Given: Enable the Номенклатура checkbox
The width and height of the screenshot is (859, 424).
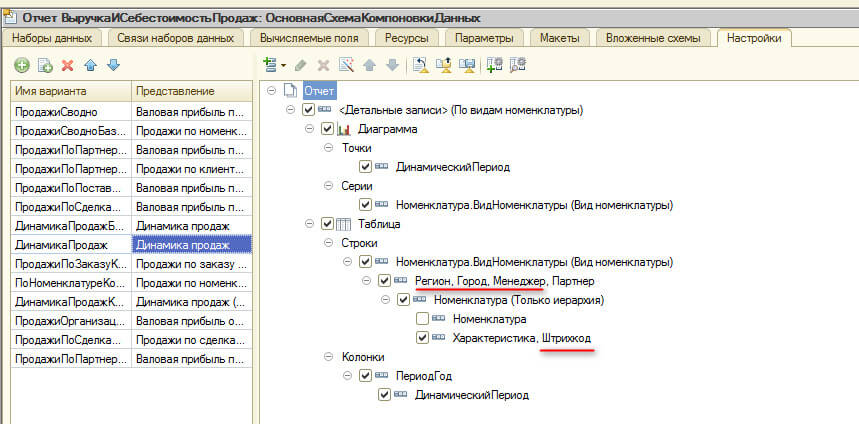Looking at the screenshot, I should click(x=422, y=319).
